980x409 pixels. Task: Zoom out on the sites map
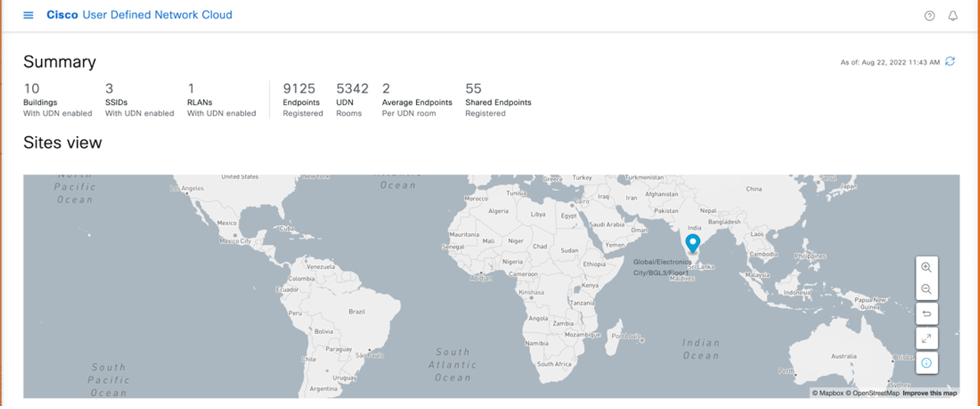927,289
